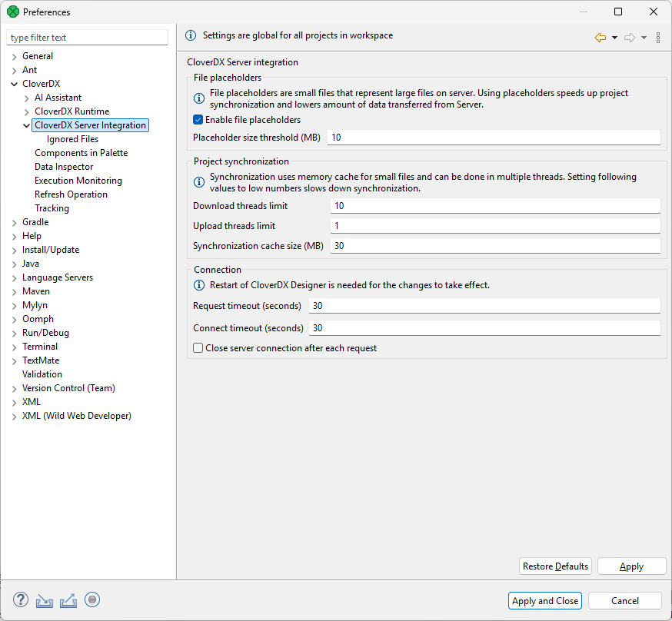672x621 pixels.
Task: Expand the Ant tree node
Action: (14, 70)
